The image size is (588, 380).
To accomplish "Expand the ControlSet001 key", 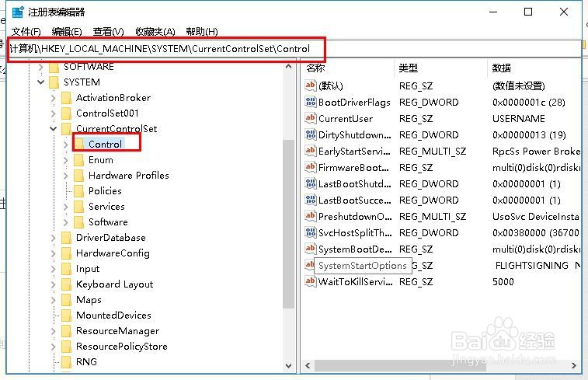I will pyautogui.click(x=54, y=113).
